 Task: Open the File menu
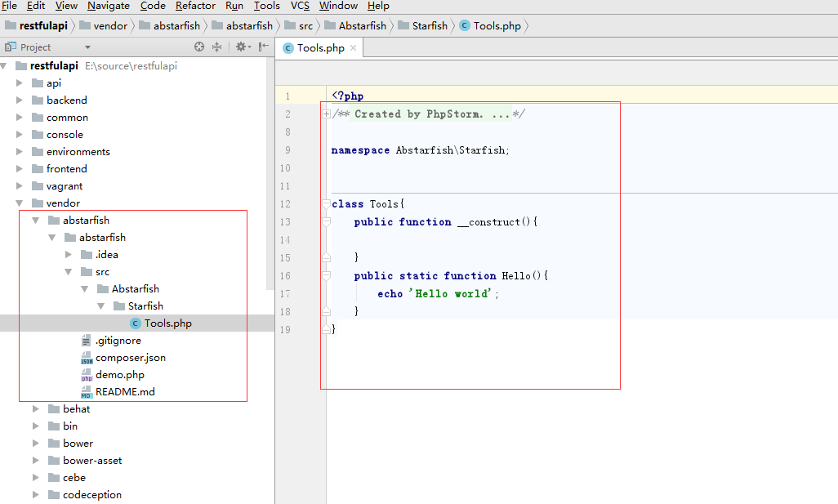[9, 6]
